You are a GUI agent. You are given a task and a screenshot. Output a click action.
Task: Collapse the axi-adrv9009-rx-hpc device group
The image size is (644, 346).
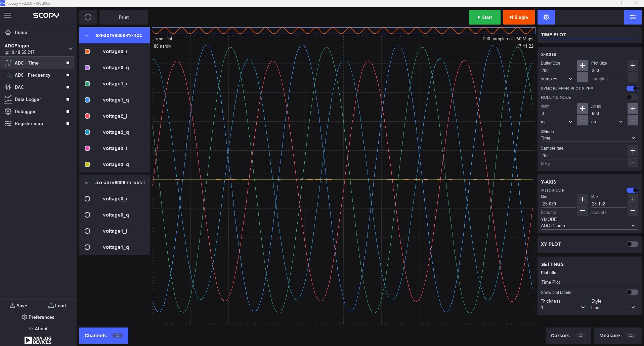coord(87,35)
